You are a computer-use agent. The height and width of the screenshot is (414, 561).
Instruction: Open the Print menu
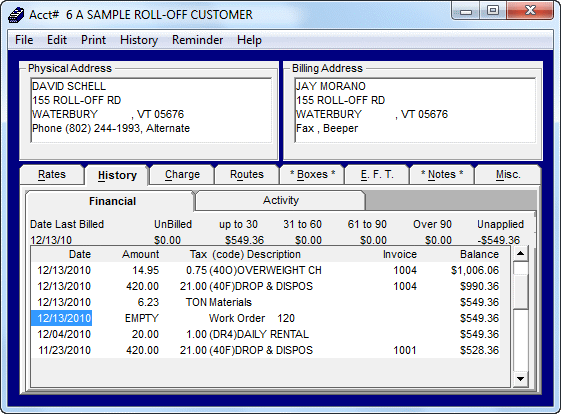[93, 40]
